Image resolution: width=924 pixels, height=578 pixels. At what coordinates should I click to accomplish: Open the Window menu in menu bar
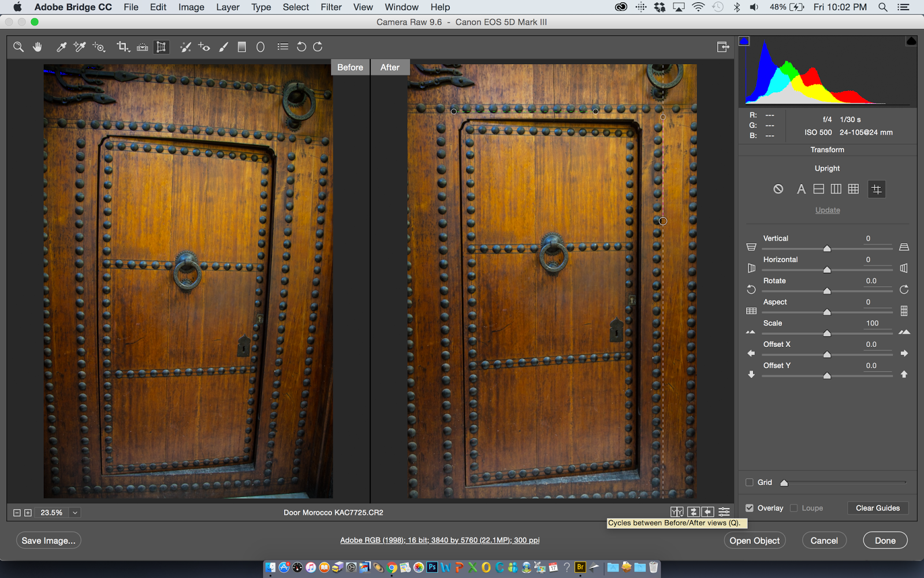[401, 7]
